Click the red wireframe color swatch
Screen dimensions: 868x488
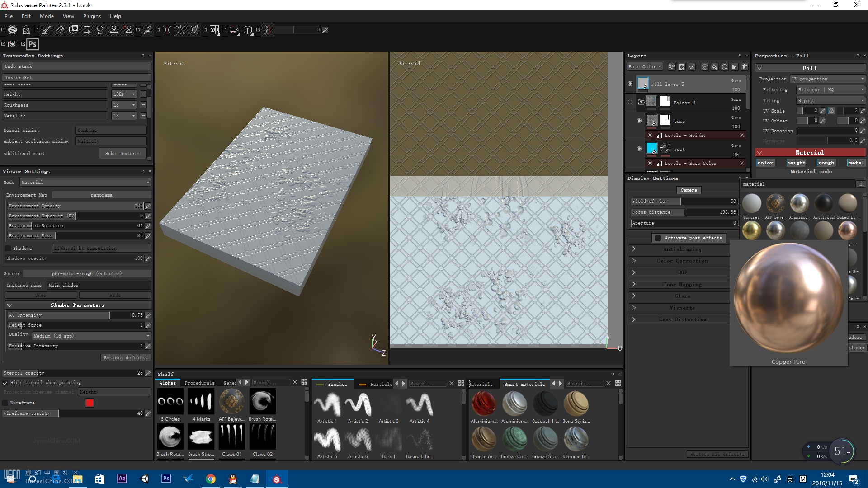[90, 403]
